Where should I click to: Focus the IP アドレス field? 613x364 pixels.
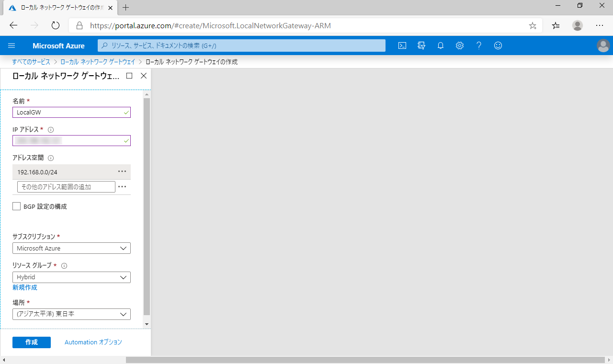click(x=71, y=140)
